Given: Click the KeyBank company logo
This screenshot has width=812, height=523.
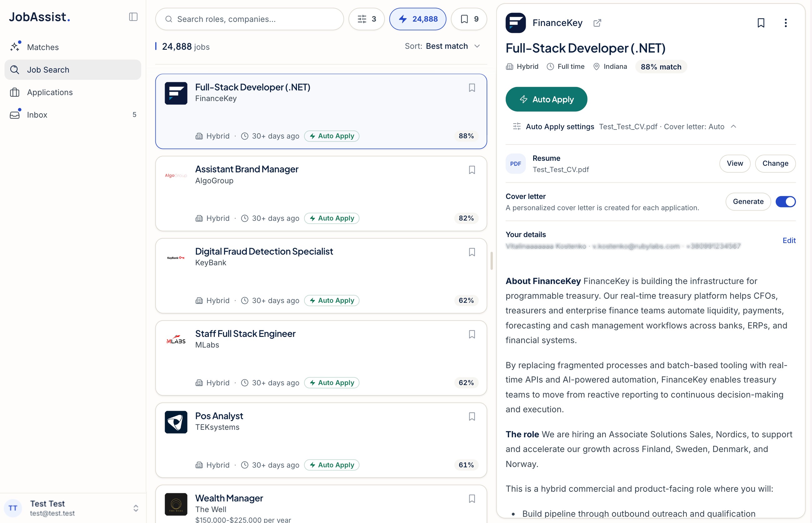Looking at the screenshot, I should coord(176,258).
